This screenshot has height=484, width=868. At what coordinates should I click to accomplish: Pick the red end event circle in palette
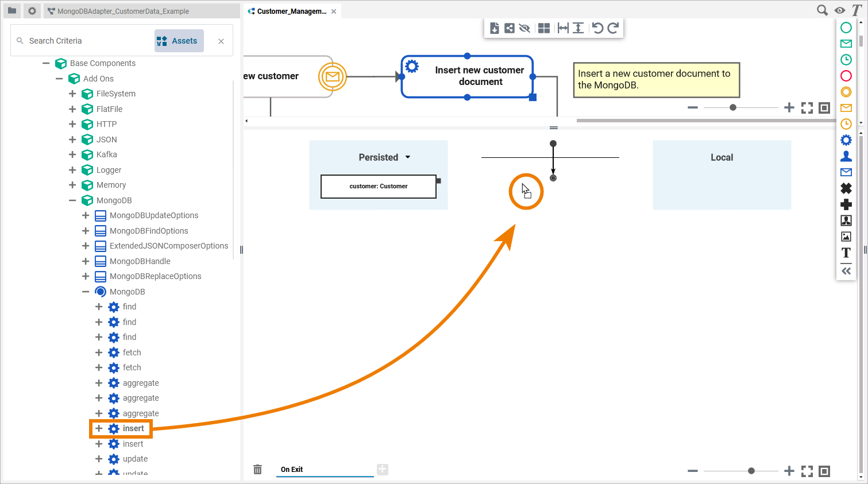pos(846,76)
